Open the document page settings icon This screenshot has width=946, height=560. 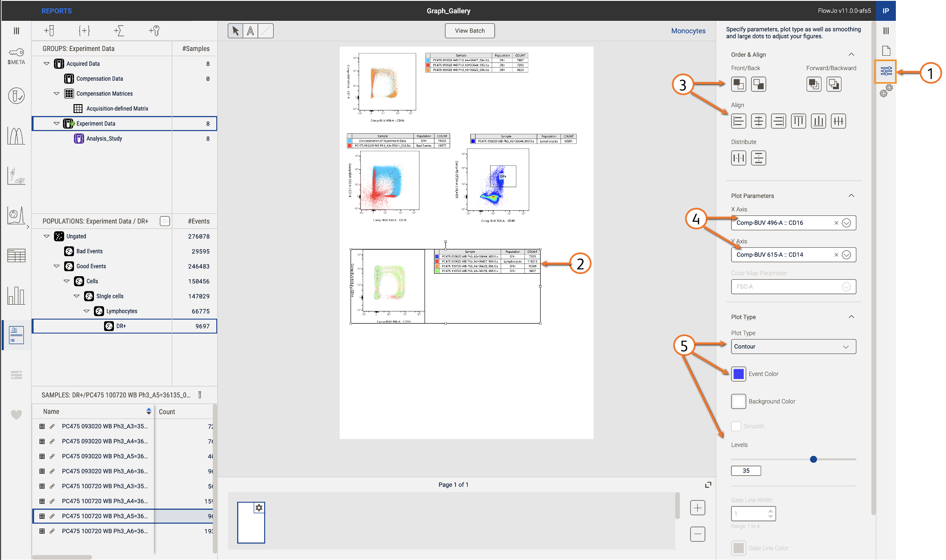(886, 51)
